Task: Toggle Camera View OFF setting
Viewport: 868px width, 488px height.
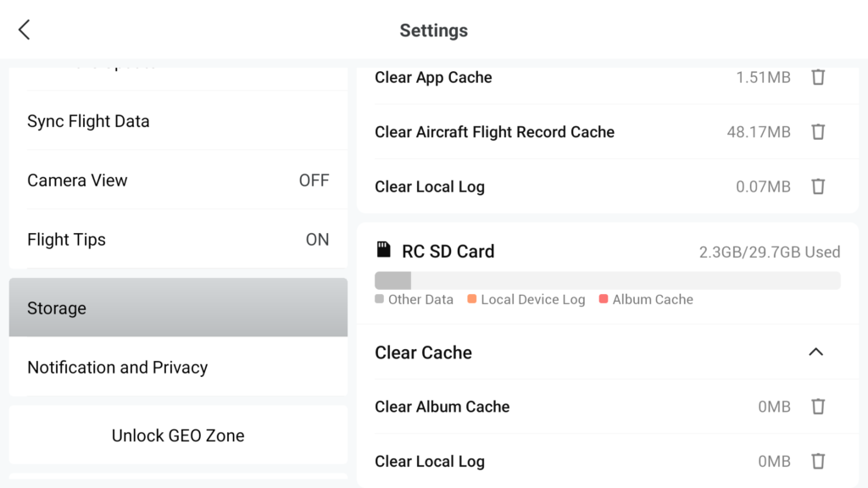Action: [x=178, y=180]
